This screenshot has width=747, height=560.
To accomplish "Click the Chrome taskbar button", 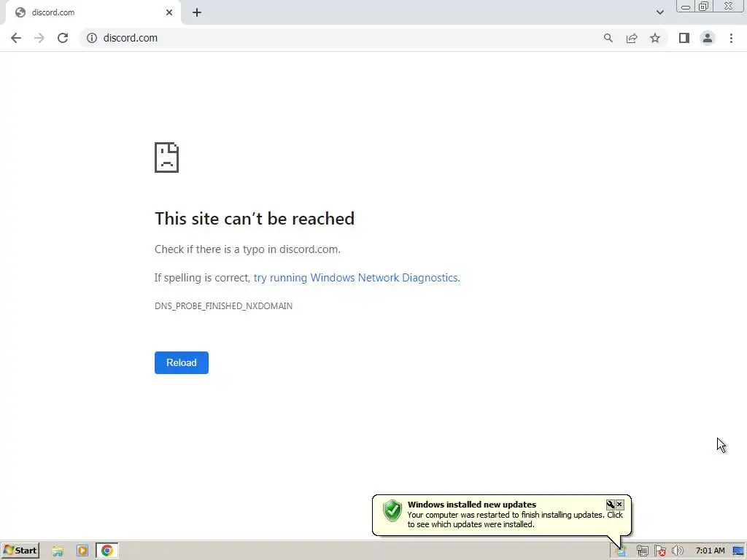I will (107, 551).
